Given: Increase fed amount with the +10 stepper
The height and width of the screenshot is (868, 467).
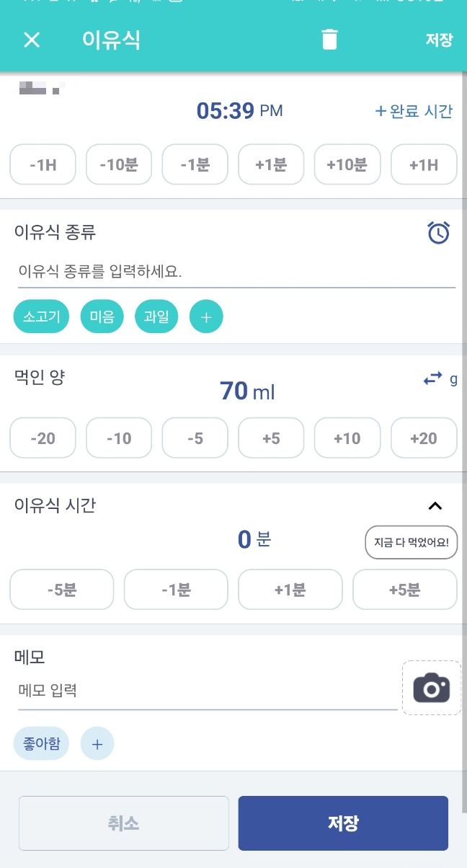Looking at the screenshot, I should coord(347,438).
